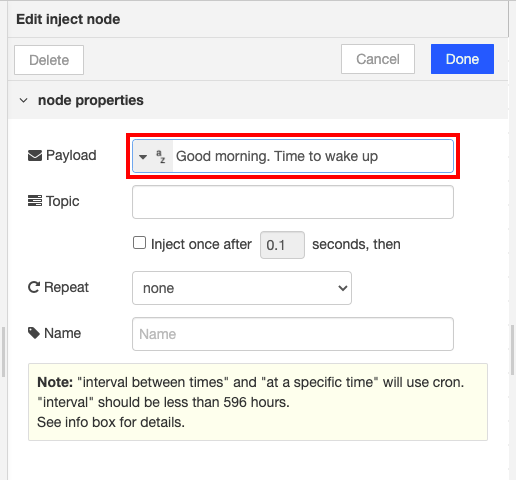Click the vertical scrollbar on right edge
The height and width of the screenshot is (480, 516).
pos(512,350)
